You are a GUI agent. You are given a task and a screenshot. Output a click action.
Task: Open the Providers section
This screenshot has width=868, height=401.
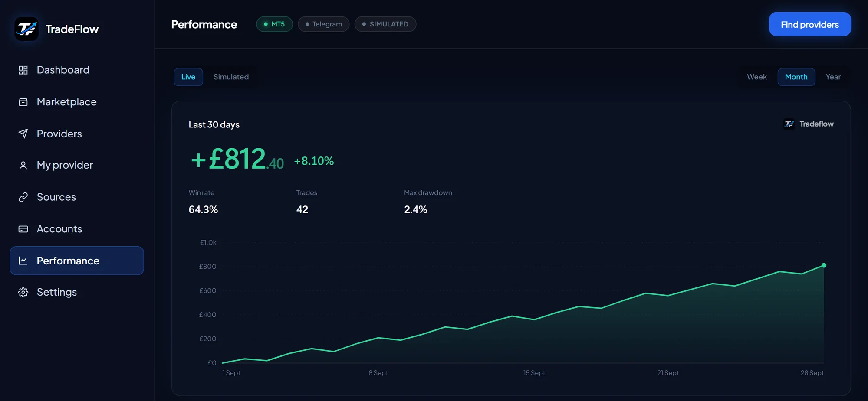pyautogui.click(x=77, y=134)
